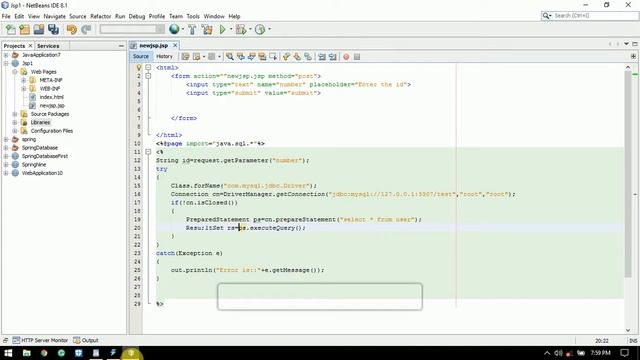Click the Undo toolbar icon
Viewport: 640px width, 360px height.
(x=72, y=29)
